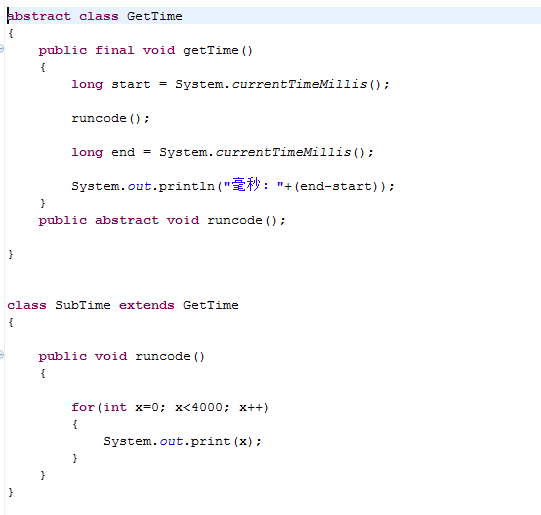Click the 'x++' loop increment
This screenshot has width=541, height=515.
coord(252,407)
